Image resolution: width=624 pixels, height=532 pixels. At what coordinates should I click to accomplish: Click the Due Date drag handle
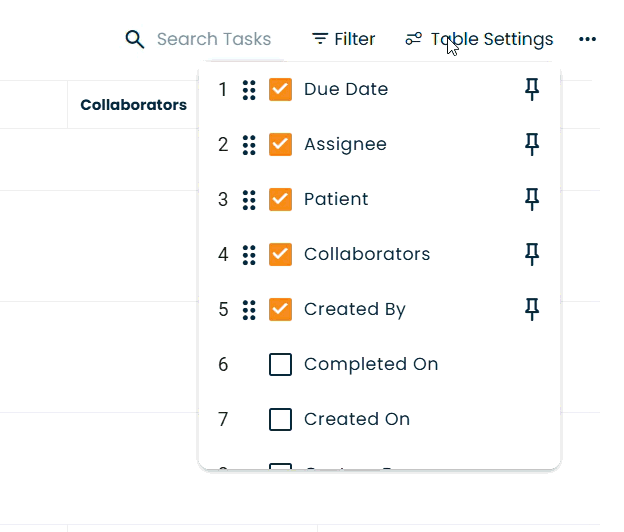(249, 90)
